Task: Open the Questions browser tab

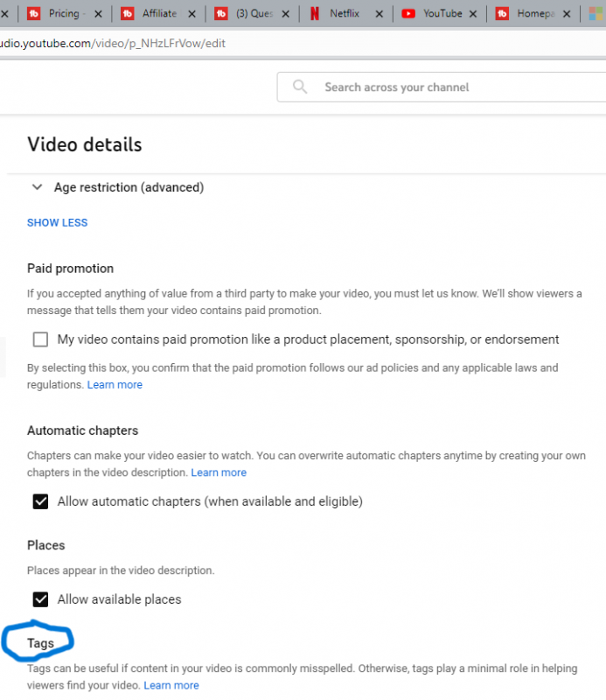Action: (254, 14)
